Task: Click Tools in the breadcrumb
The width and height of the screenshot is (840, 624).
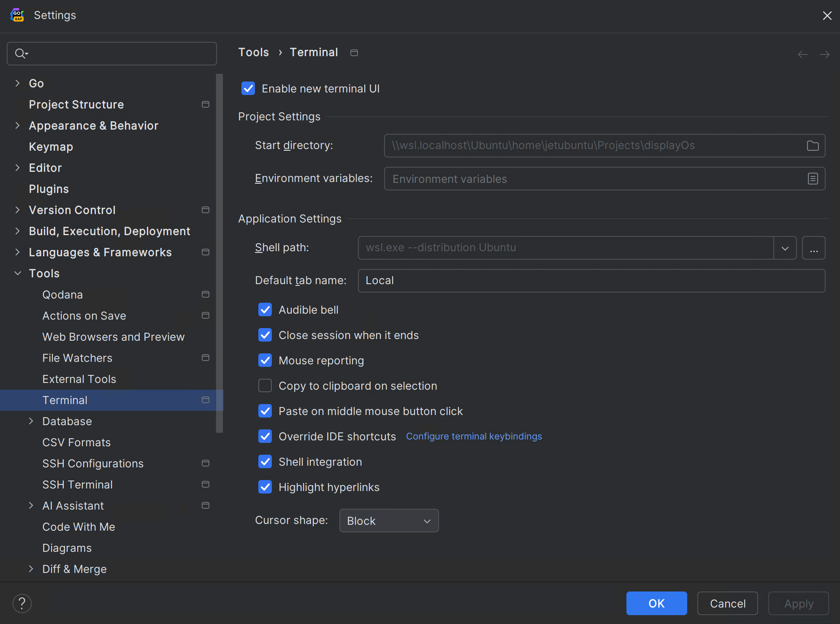Action: tap(253, 52)
